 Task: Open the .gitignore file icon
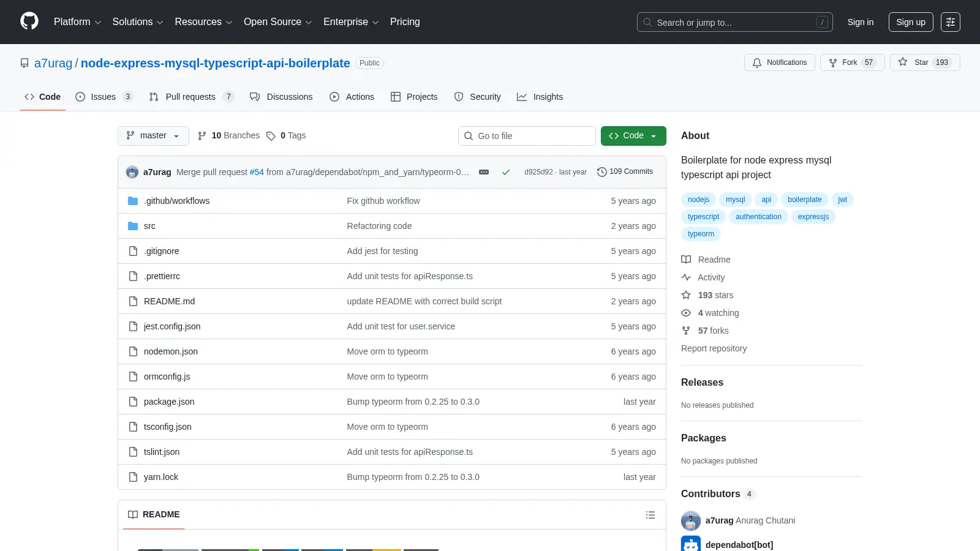[x=133, y=251]
